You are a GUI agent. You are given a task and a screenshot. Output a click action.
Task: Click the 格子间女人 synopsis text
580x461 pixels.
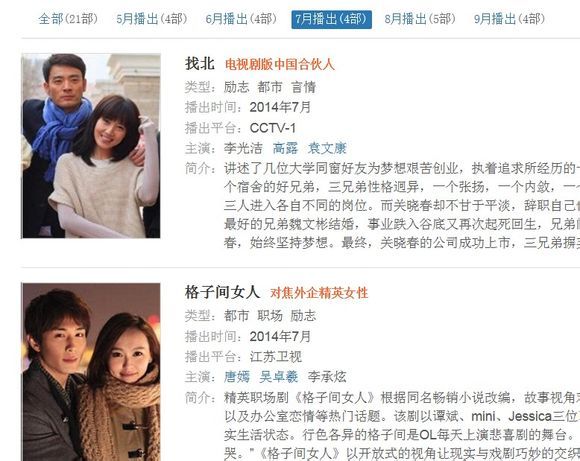tap(402, 425)
